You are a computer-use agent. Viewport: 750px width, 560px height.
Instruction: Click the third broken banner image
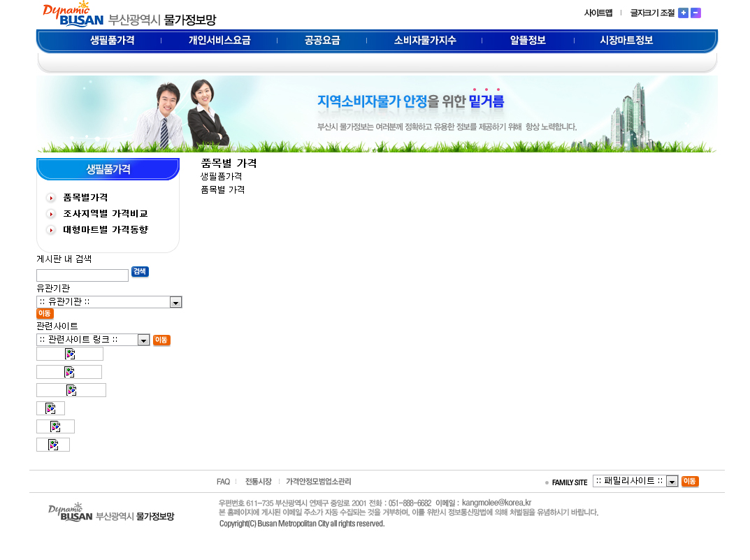coord(71,390)
